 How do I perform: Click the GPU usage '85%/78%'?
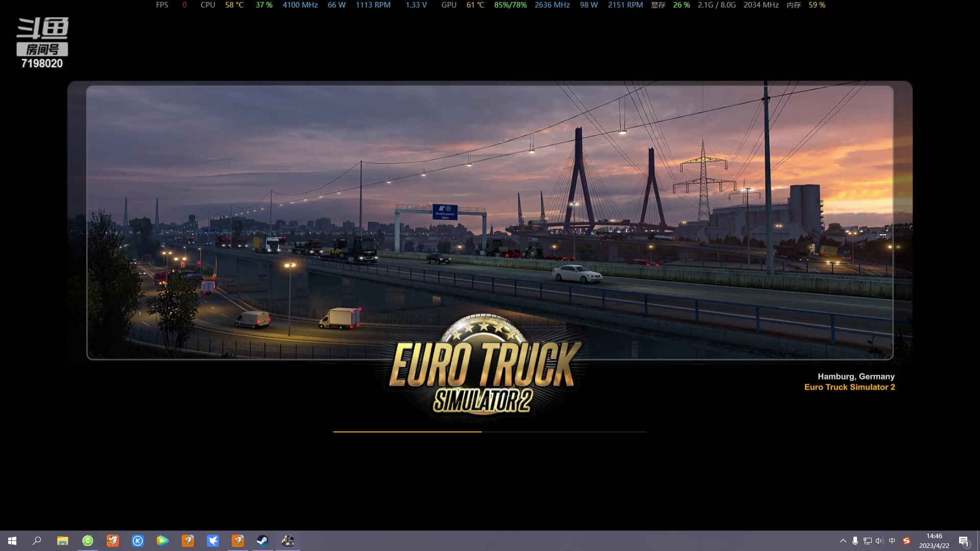[x=510, y=5]
